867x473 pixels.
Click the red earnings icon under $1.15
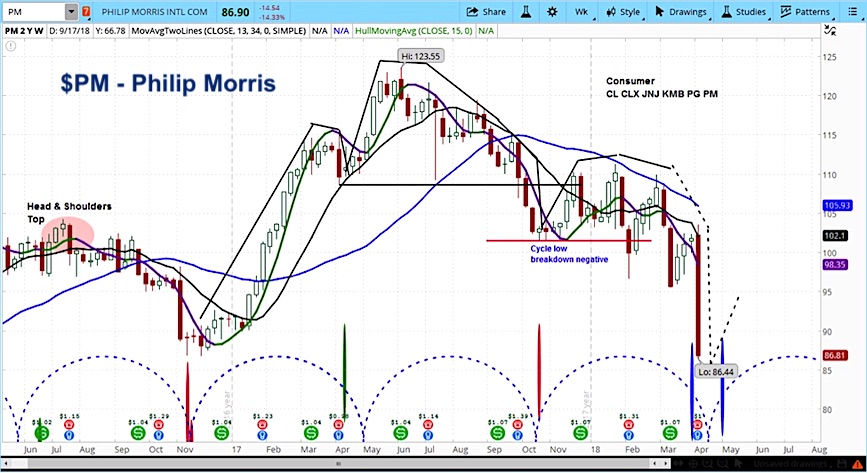(69, 424)
